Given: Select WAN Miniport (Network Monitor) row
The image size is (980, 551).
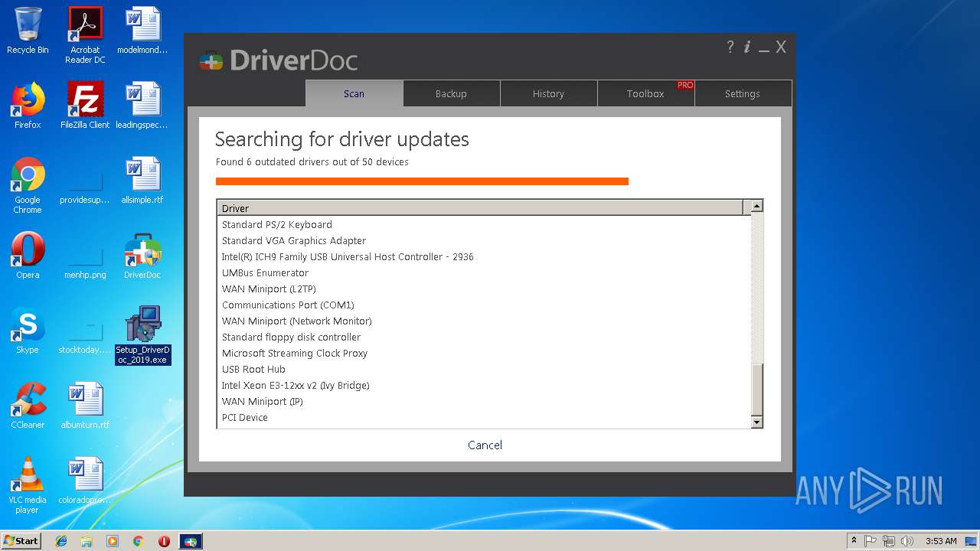Looking at the screenshot, I should pyautogui.click(x=483, y=321).
